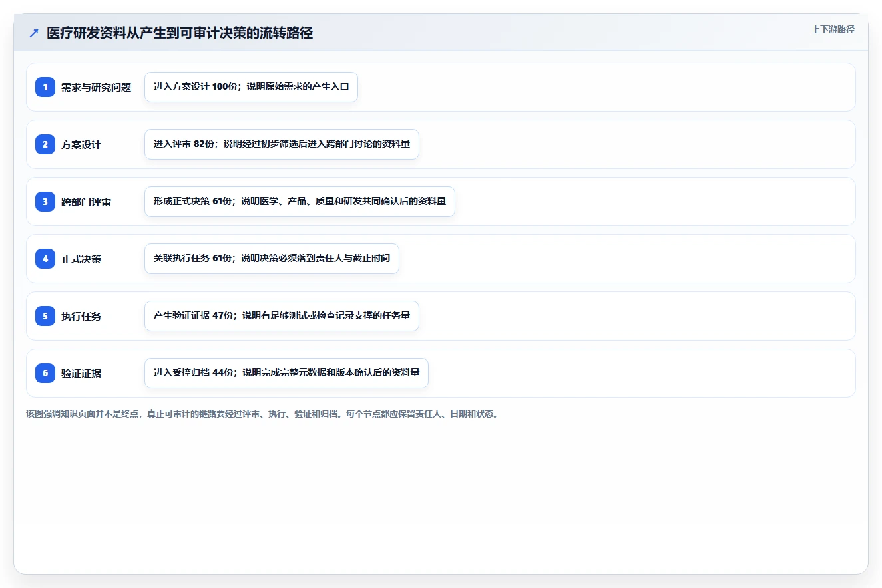Click the footnote starting with 该图强调知识页面
882x588 pixels.
(x=262, y=414)
